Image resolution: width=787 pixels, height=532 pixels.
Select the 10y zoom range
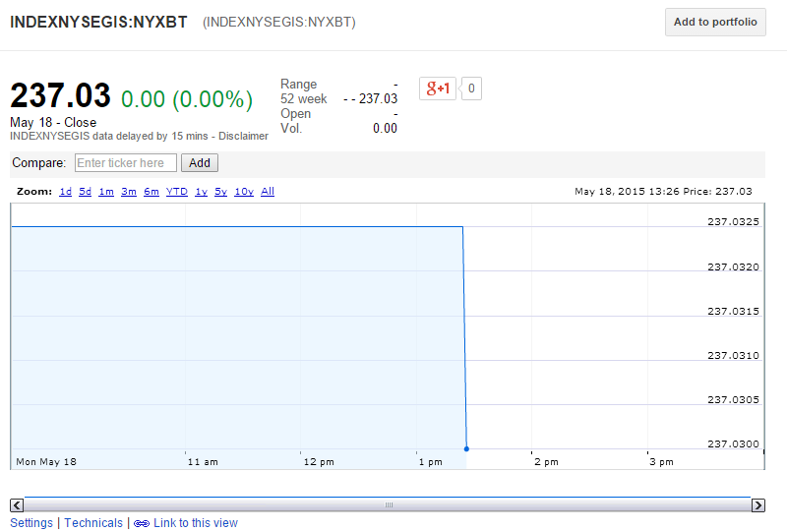coord(243,192)
